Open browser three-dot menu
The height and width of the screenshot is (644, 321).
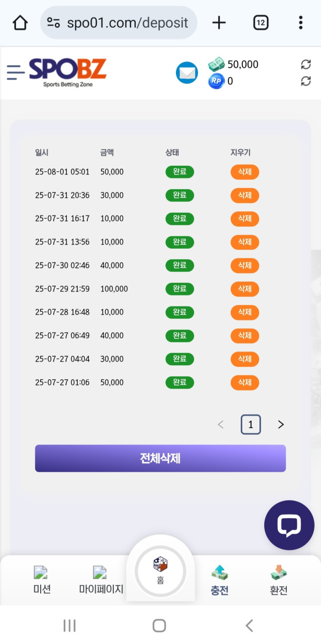tap(301, 22)
